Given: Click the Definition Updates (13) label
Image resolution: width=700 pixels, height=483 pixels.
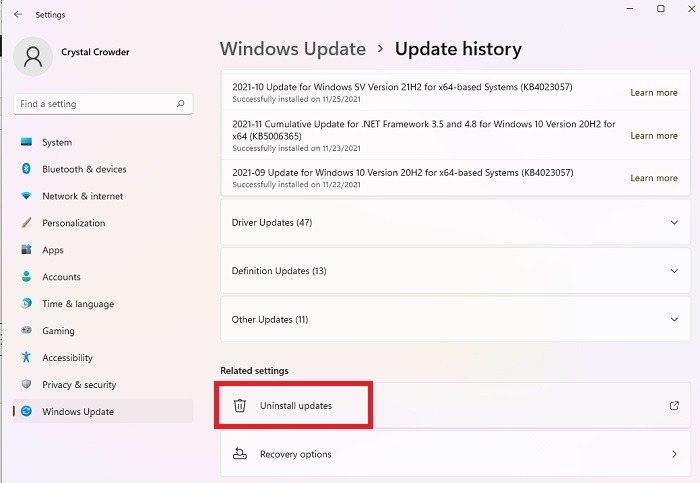Looking at the screenshot, I should [x=279, y=271].
